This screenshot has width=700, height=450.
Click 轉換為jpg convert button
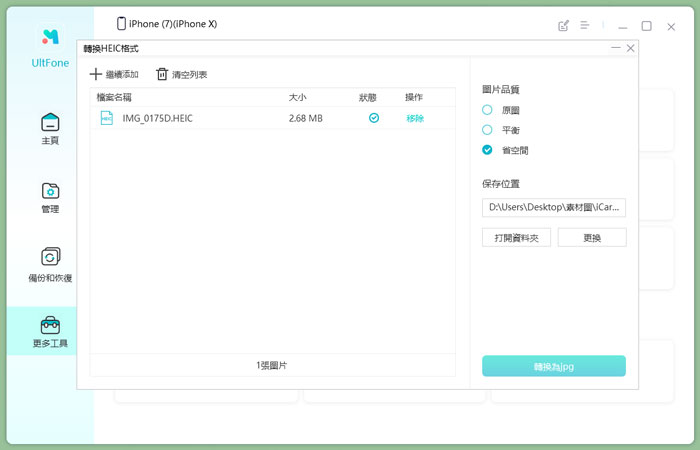tap(553, 366)
